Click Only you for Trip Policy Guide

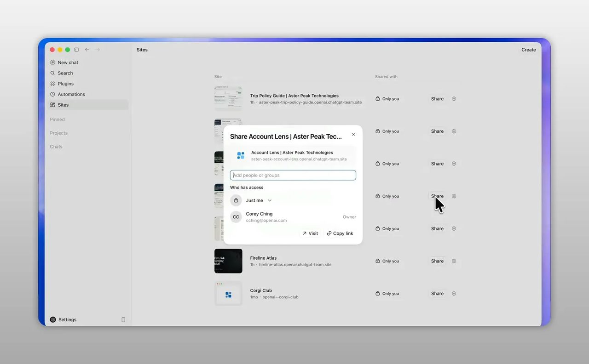pyautogui.click(x=387, y=99)
